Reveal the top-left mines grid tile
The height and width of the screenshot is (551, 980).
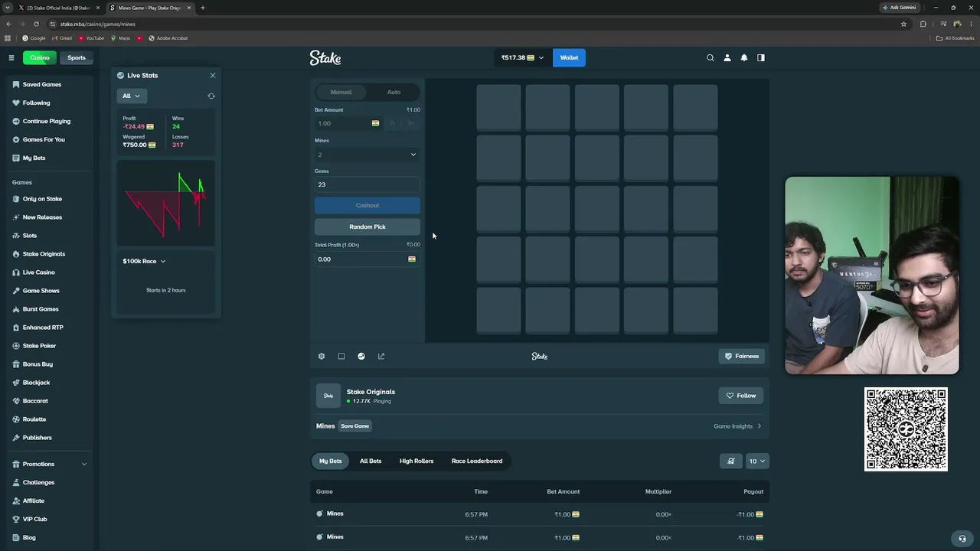click(x=498, y=108)
